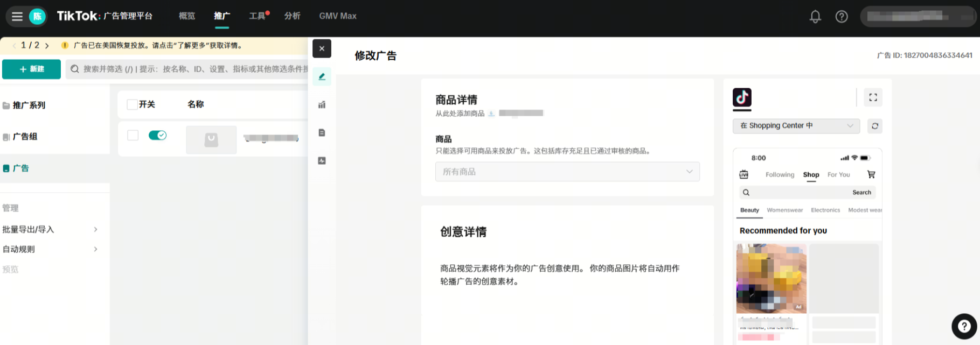Toggle the select-all checkbox by 开关
This screenshot has width=980, height=345.
coord(132,104)
